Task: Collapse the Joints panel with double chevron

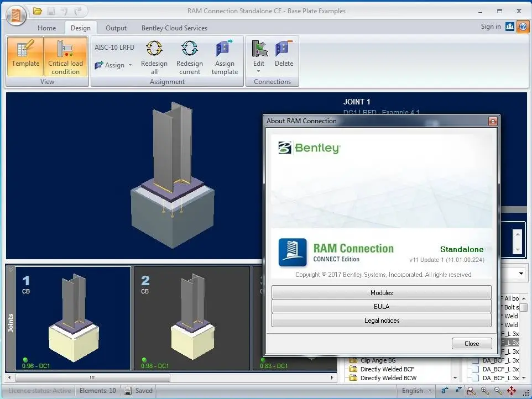Action: pos(11,269)
